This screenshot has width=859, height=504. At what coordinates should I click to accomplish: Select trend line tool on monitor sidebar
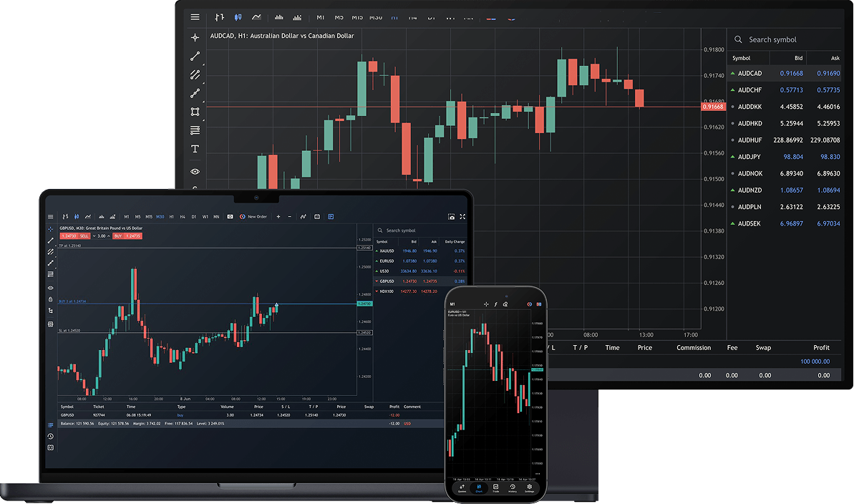[x=195, y=56]
